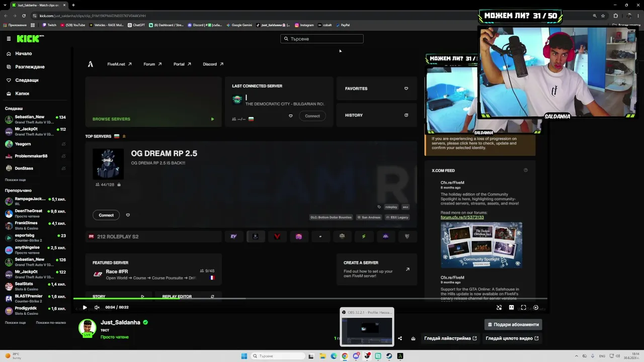Open the ChatGPT bookmark
Image resolution: width=644 pixels, height=362 pixels.
coord(136,25)
